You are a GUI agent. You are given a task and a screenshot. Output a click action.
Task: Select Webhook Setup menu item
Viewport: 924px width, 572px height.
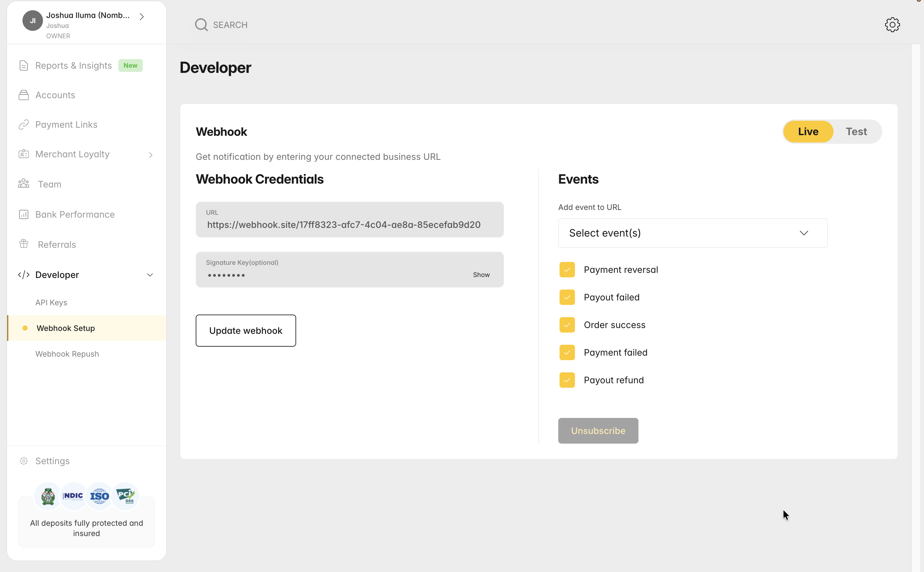(x=87, y=328)
